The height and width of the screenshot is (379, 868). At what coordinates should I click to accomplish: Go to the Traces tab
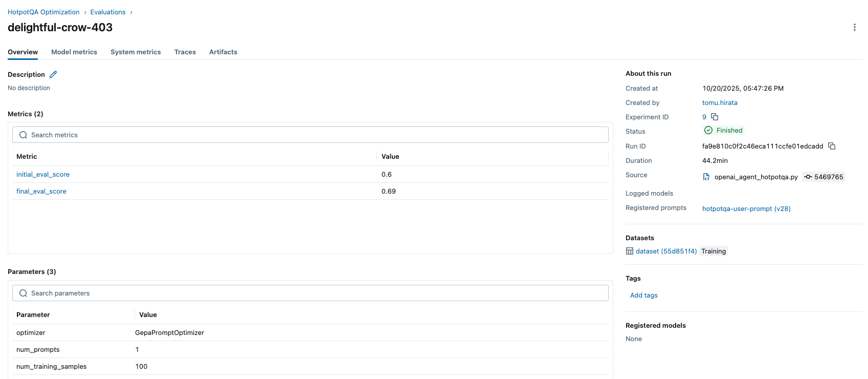185,52
